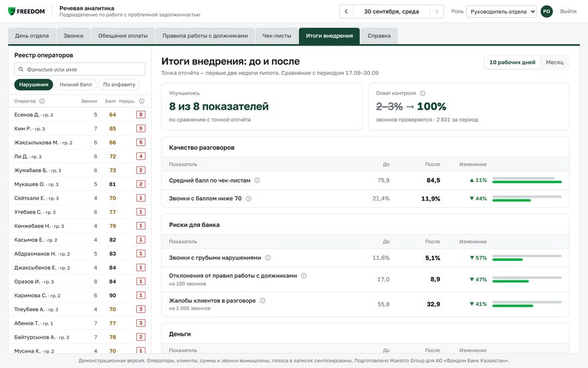Click the Балл column header in registry

(x=110, y=101)
